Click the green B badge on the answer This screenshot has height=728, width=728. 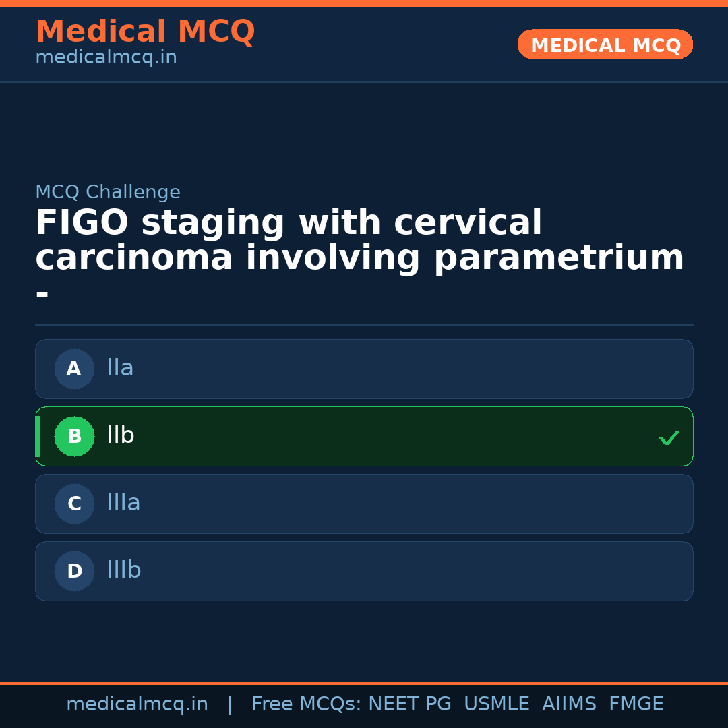[74, 436]
